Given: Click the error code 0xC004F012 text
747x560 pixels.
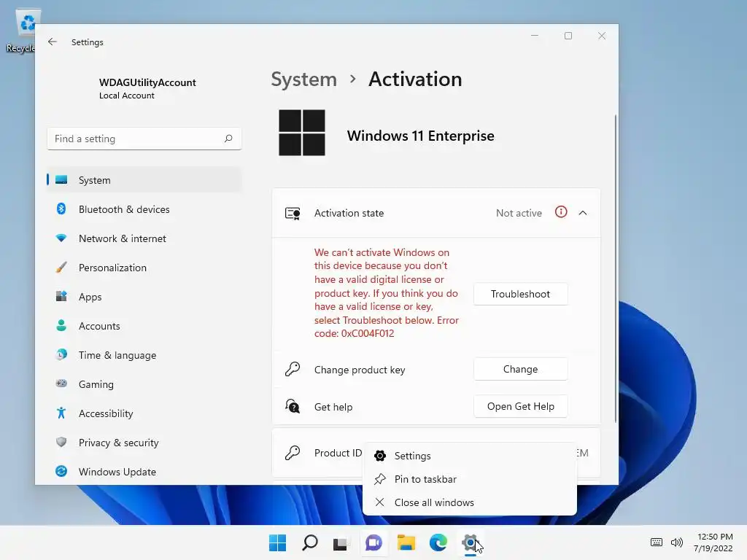Looking at the screenshot, I should tap(368, 333).
